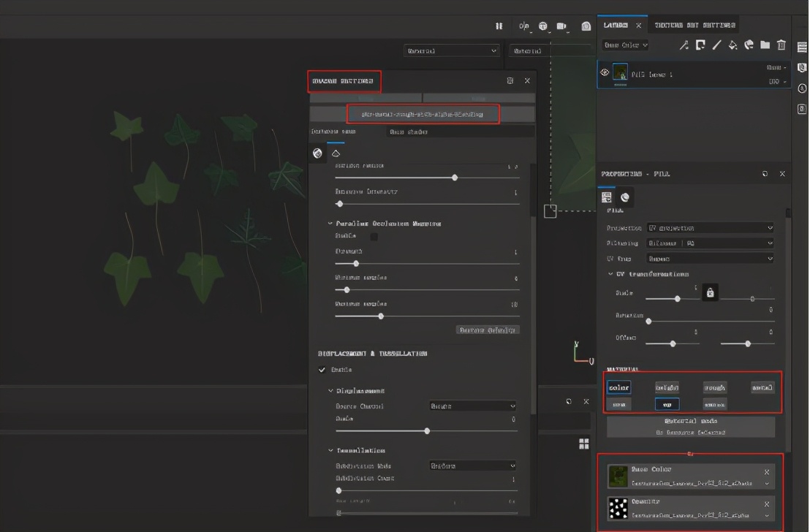Click the add effect wand icon
The image size is (810, 532).
coord(684,45)
